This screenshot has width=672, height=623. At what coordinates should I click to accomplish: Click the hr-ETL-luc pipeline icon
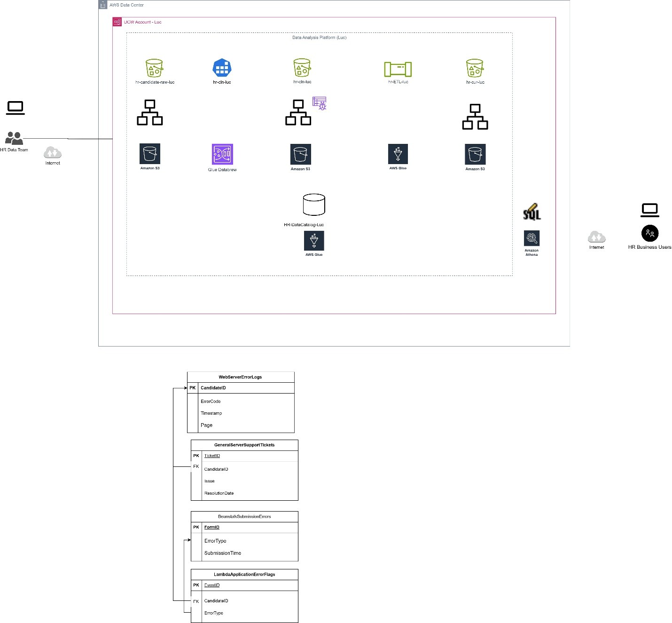[398, 69]
